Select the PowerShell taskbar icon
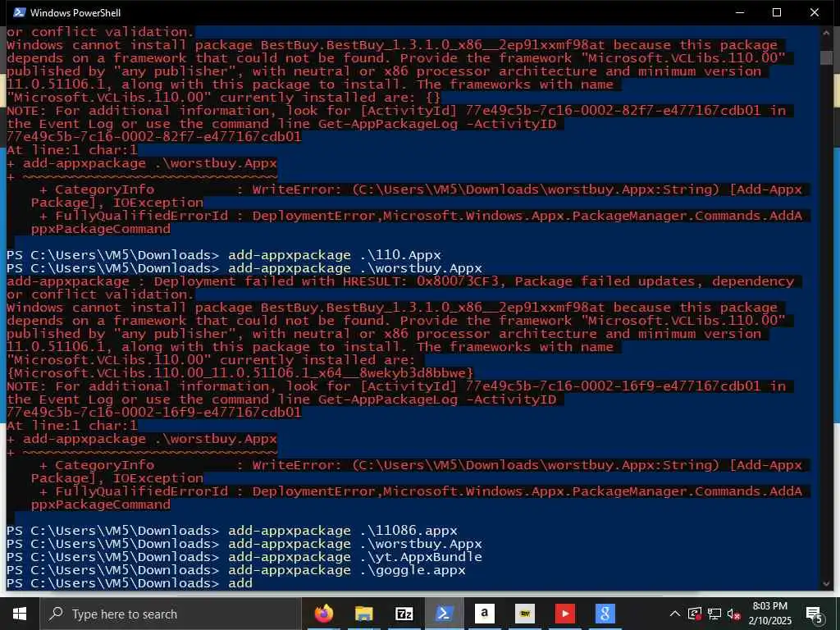The image size is (840, 630). 444,614
